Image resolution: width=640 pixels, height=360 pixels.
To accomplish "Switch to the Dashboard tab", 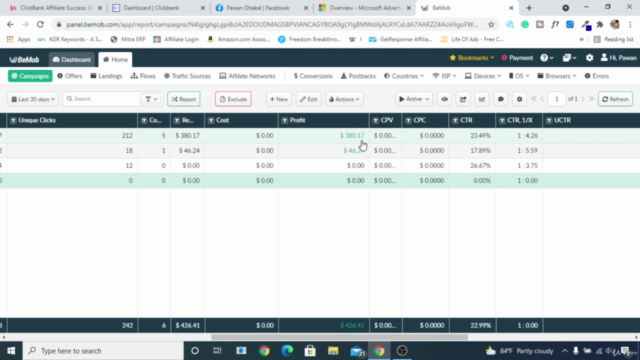I will [72, 60].
